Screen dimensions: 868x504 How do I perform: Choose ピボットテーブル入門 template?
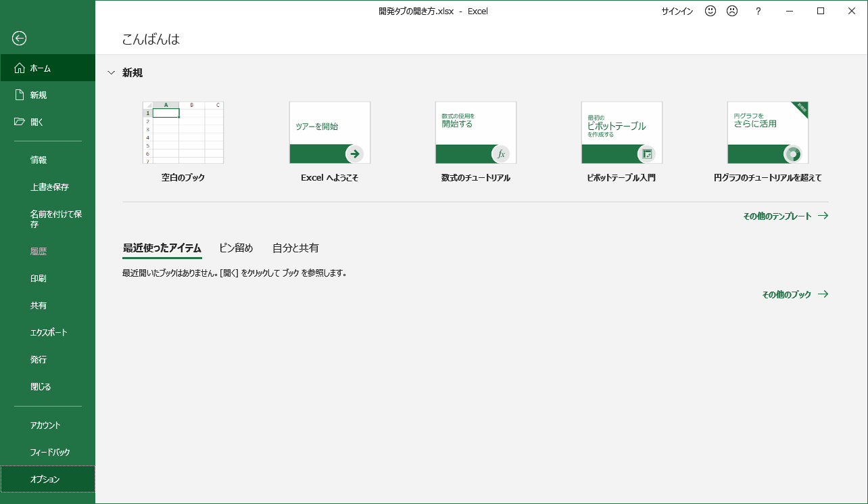pos(621,133)
